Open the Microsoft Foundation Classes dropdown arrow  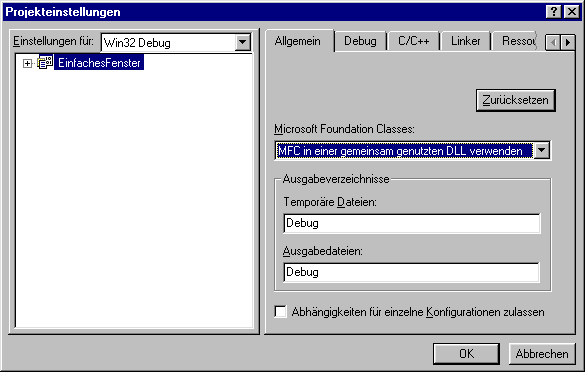tap(542, 150)
